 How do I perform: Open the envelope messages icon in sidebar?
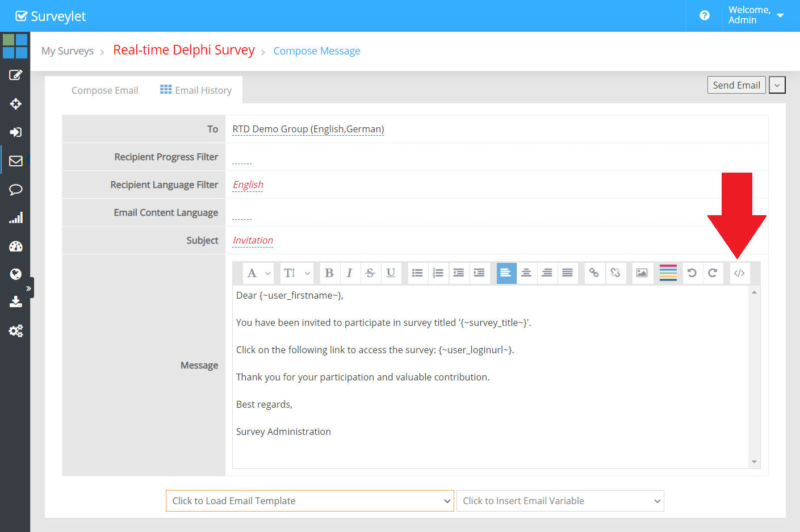coord(16,161)
